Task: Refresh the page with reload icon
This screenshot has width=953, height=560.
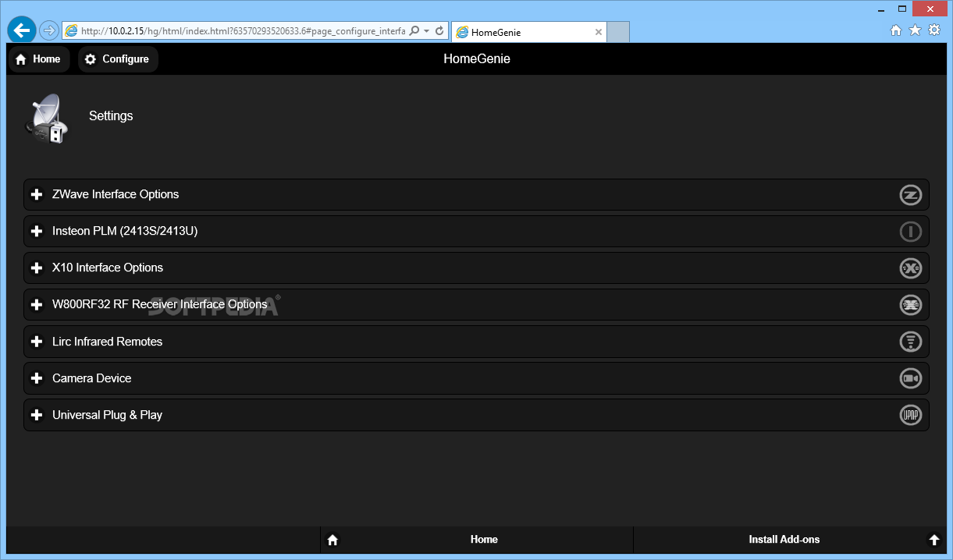Action: point(439,30)
